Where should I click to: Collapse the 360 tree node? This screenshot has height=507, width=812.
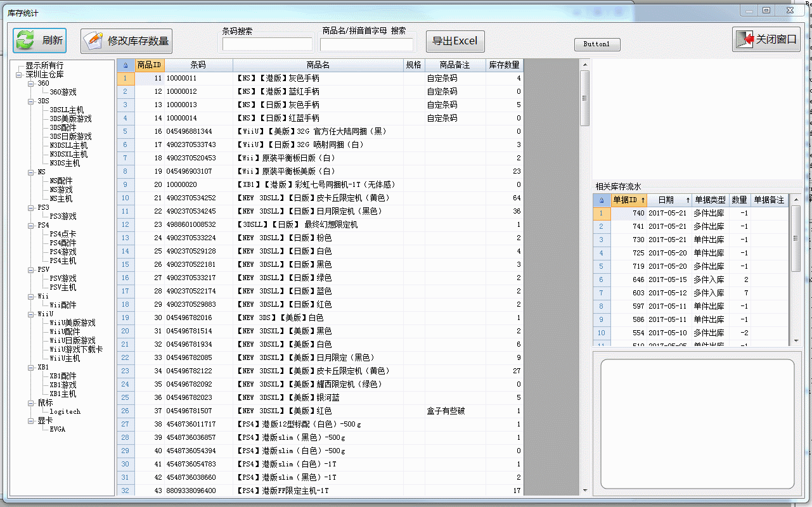coord(31,84)
